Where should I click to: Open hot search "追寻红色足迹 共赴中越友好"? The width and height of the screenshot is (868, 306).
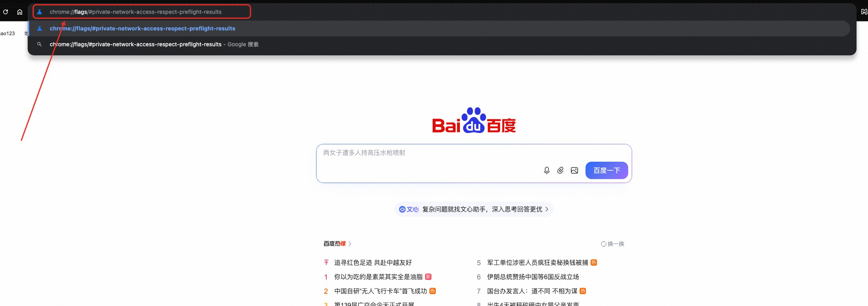coord(373,263)
